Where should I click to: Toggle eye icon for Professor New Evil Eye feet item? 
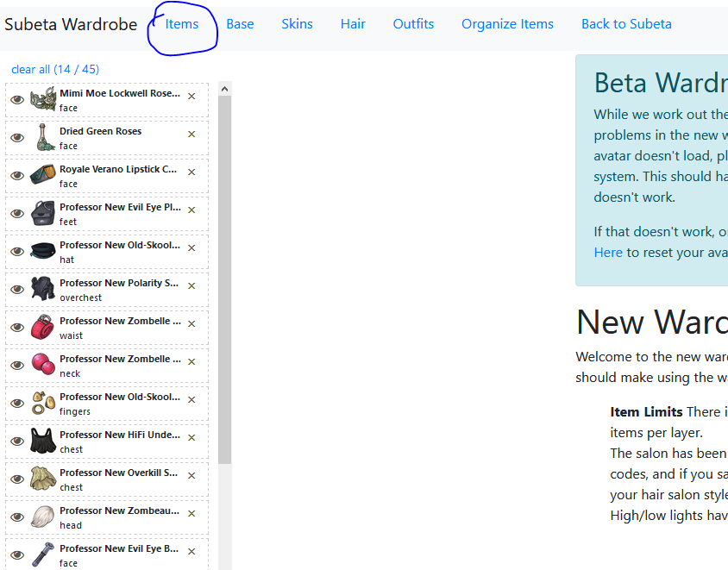17,214
